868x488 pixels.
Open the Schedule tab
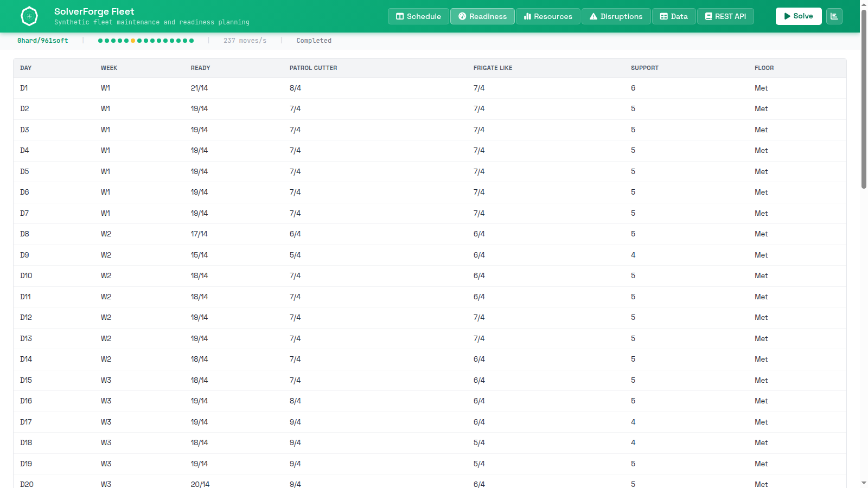tap(418, 16)
